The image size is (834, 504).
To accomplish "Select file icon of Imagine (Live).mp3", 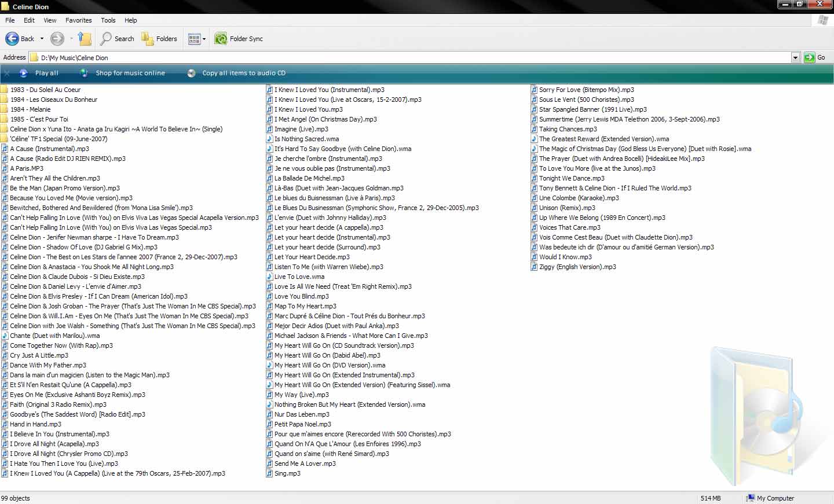I will pos(269,129).
